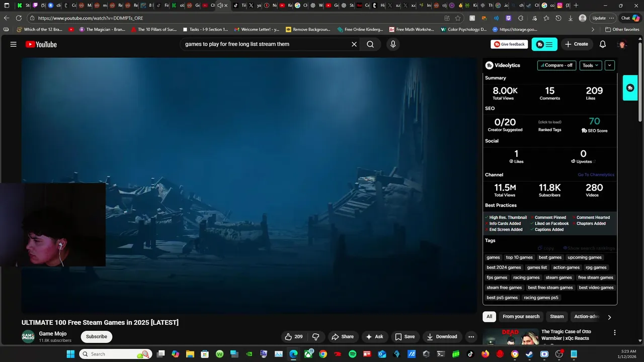Open the browser profile icon
644x362 pixels.
583,18
